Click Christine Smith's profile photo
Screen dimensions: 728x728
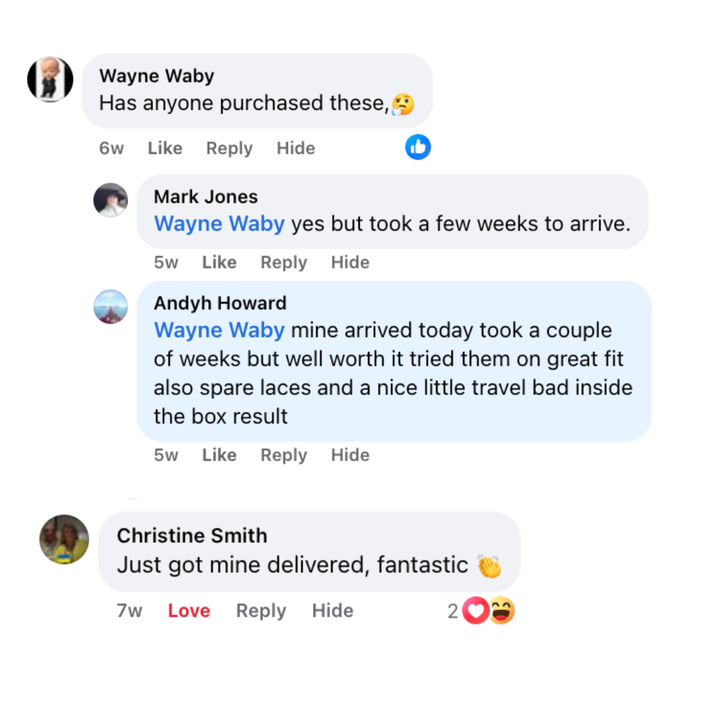65,539
